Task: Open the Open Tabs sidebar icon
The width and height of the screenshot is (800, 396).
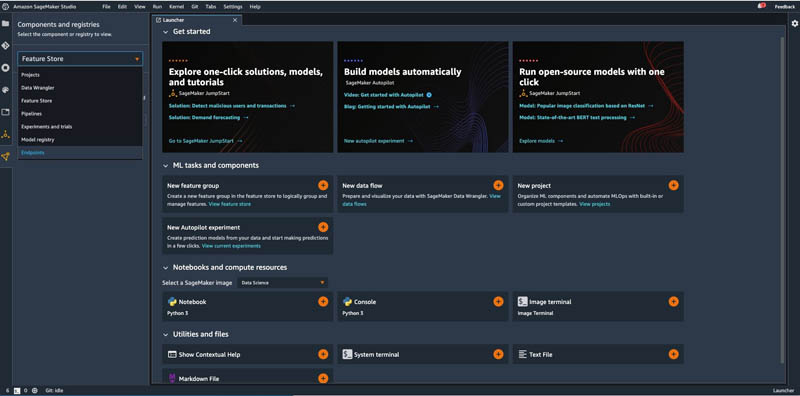Action: [x=6, y=112]
